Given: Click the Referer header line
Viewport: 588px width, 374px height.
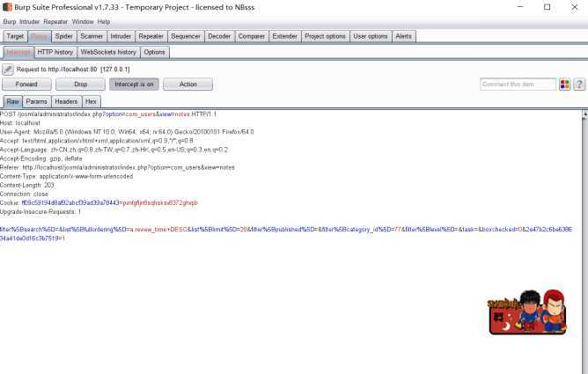Looking at the screenshot, I should point(117,167).
